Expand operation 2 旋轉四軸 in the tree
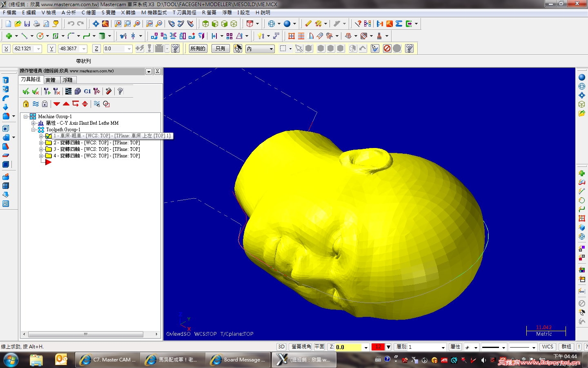This screenshot has height=368, width=588. point(41,143)
